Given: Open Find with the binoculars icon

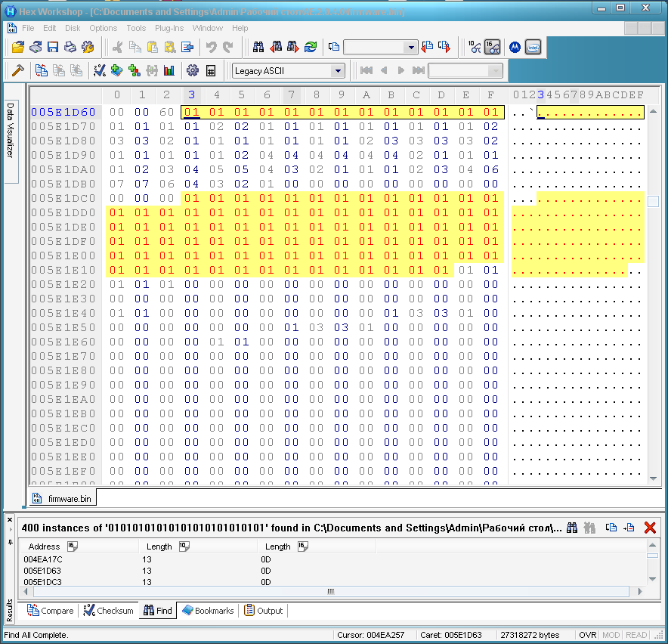Looking at the screenshot, I should click(x=258, y=47).
